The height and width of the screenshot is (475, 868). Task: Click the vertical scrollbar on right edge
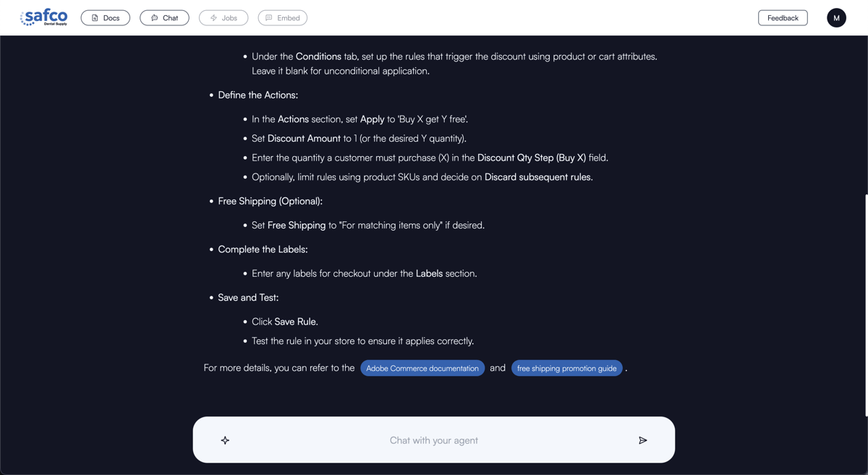pyautogui.click(x=866, y=304)
